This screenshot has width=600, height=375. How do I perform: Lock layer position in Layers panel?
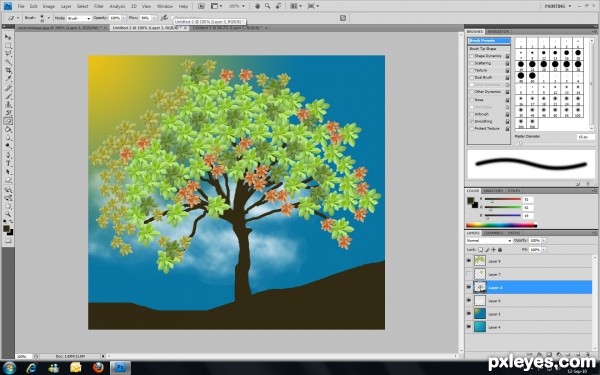(x=493, y=249)
